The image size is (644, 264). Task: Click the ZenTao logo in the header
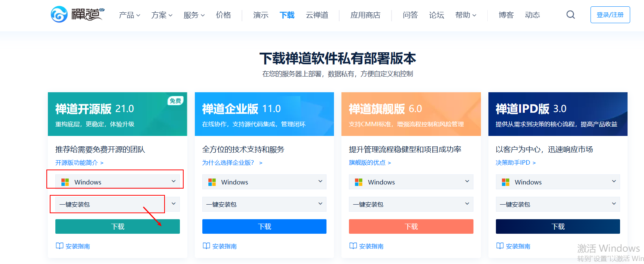[78, 15]
